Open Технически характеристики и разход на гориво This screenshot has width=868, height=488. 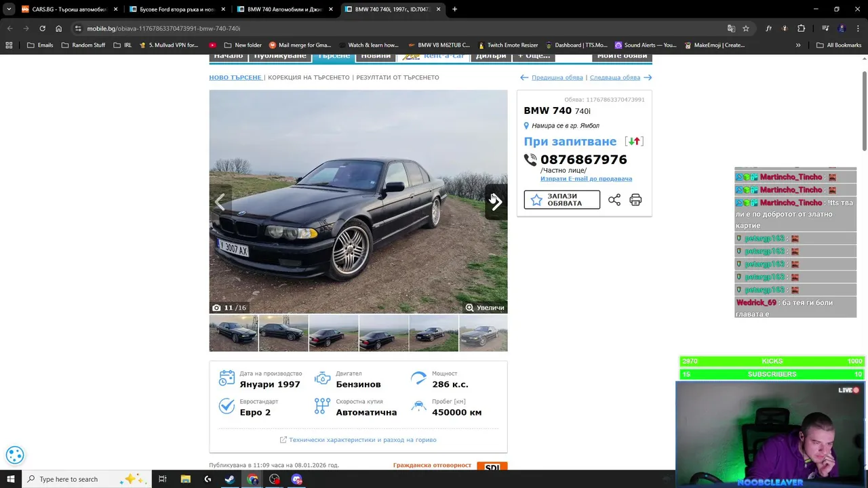pyautogui.click(x=362, y=440)
